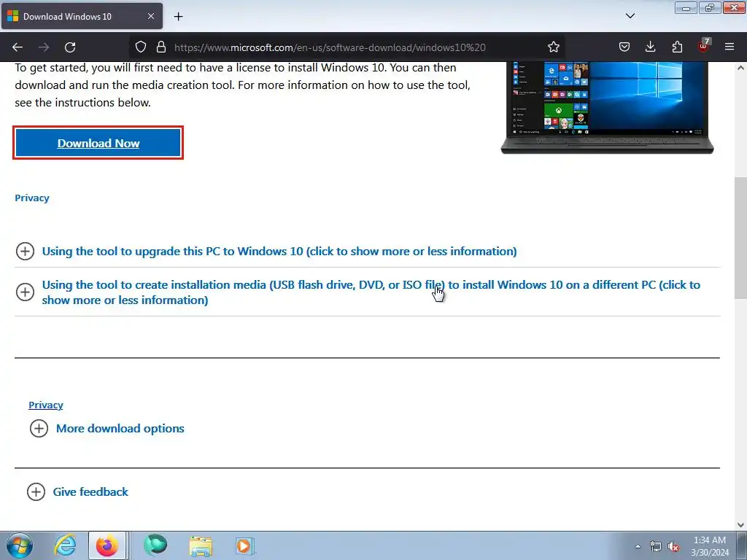
Task: Open a new browser tab
Action: [178, 17]
